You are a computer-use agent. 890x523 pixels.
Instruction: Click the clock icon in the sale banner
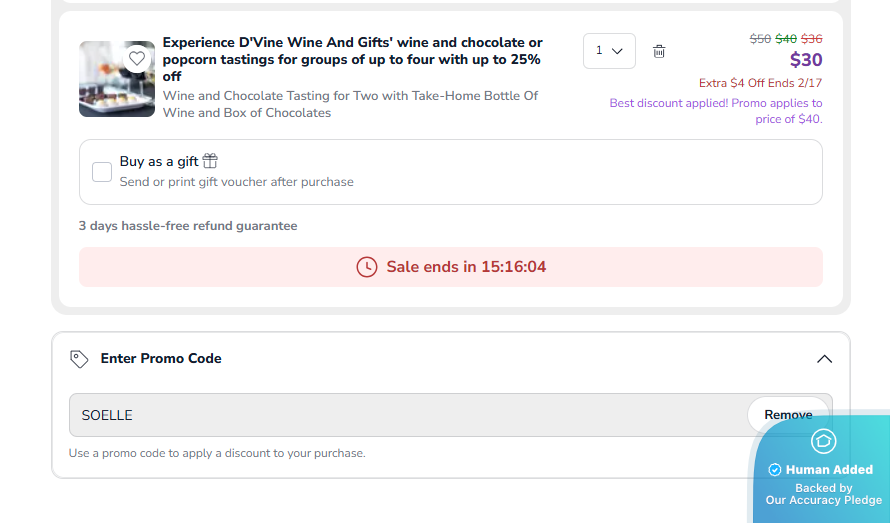tap(367, 267)
